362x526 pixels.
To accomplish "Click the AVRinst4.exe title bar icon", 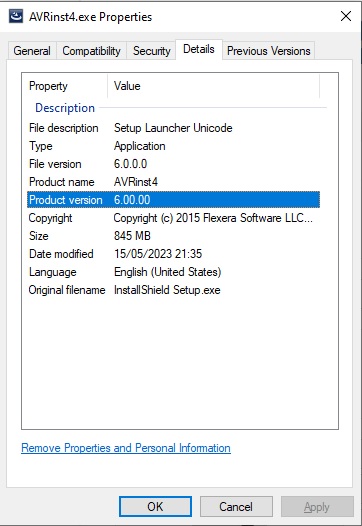I will [x=16, y=16].
